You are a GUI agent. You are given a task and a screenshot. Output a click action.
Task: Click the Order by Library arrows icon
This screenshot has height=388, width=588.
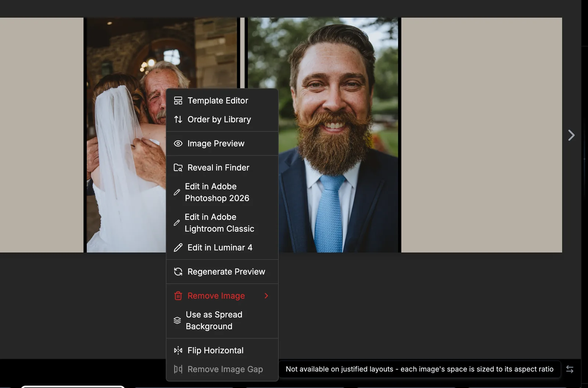tap(178, 119)
